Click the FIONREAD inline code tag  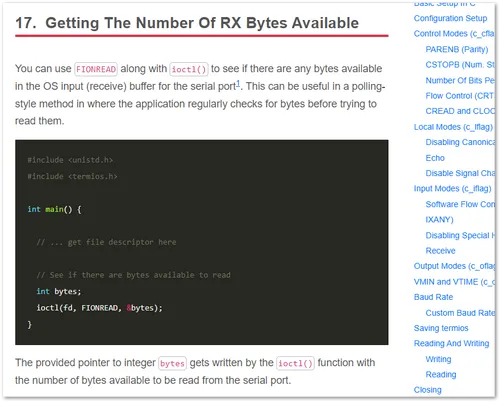[96, 69]
